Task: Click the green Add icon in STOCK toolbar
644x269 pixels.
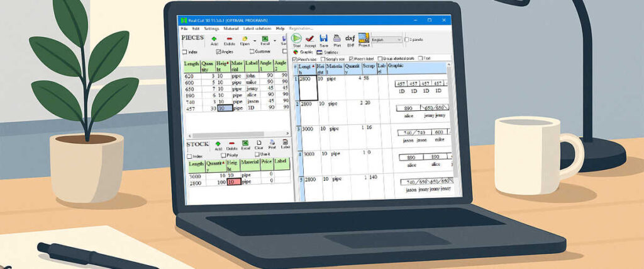Action: (x=218, y=144)
